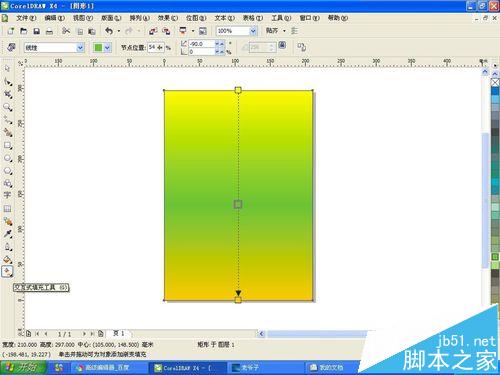Click the Export icon
Viewport: 500px width, 375px height.
(x=166, y=31)
